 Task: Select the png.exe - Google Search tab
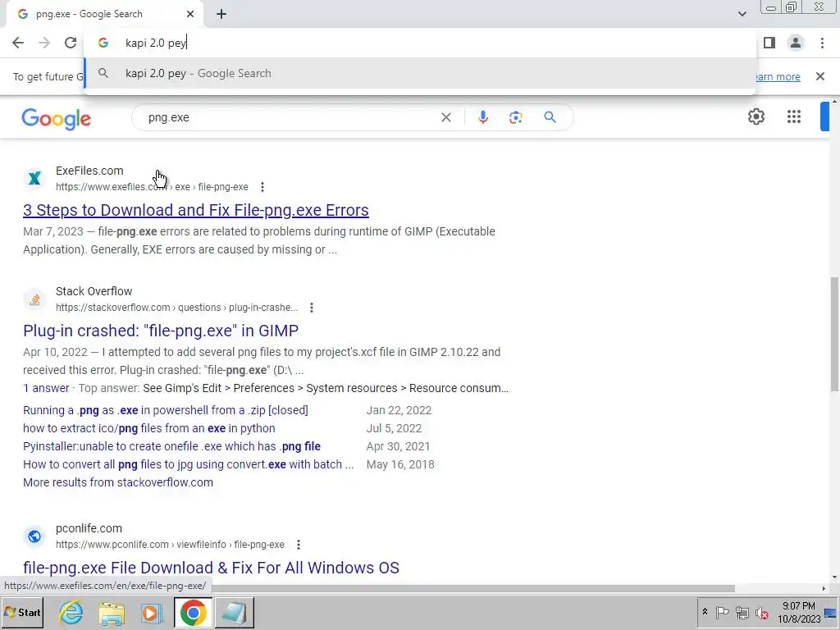[x=105, y=15]
